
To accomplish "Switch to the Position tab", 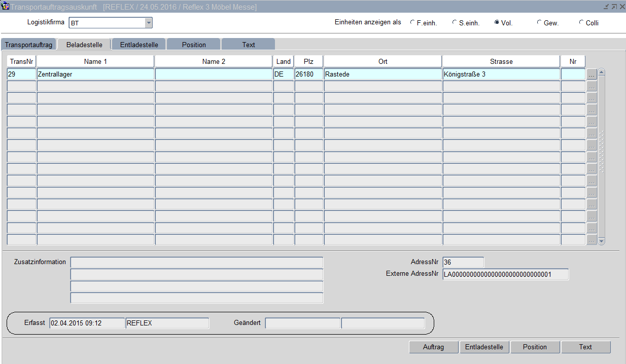I will click(x=194, y=45).
